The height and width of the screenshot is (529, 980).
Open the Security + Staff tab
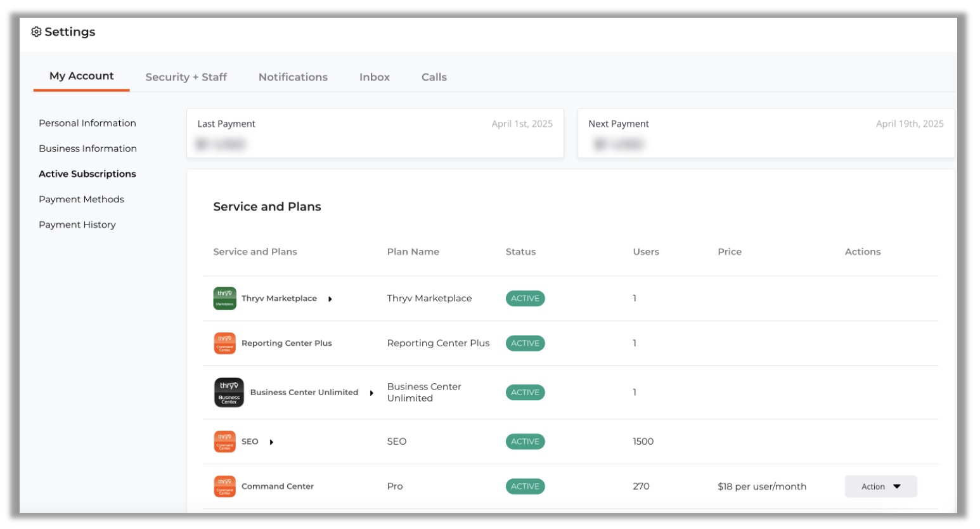(x=186, y=77)
